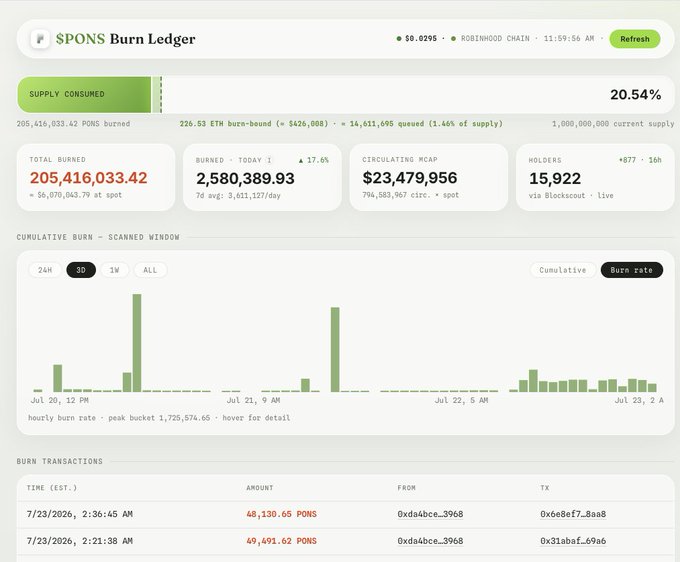Select the ALL time range
The image size is (680, 562).
point(150,270)
